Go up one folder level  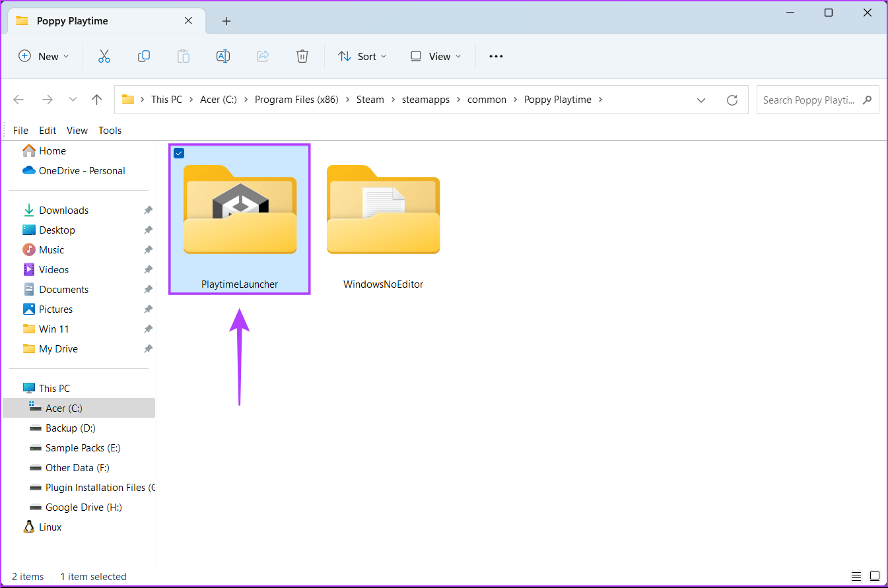click(97, 100)
